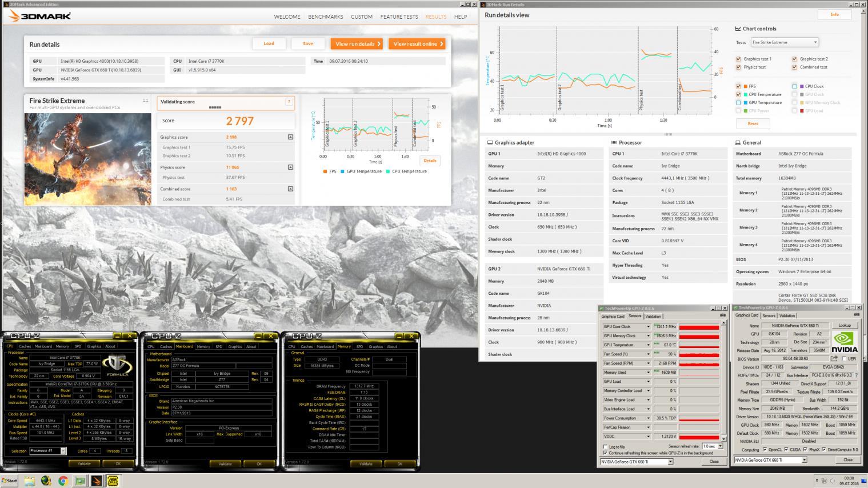Screen dimensions: 868x488
Task: Open Caches tab in first CPU-Z window
Action: coord(25,346)
